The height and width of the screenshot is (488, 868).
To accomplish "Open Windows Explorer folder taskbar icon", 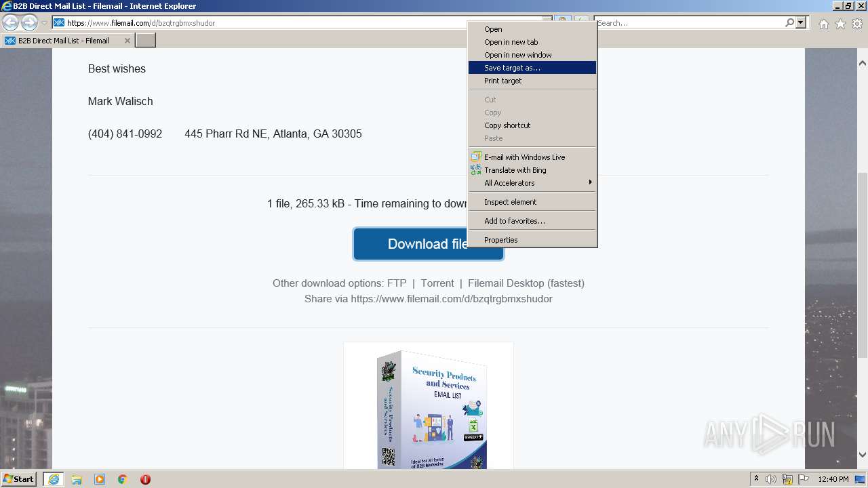I will click(x=77, y=479).
